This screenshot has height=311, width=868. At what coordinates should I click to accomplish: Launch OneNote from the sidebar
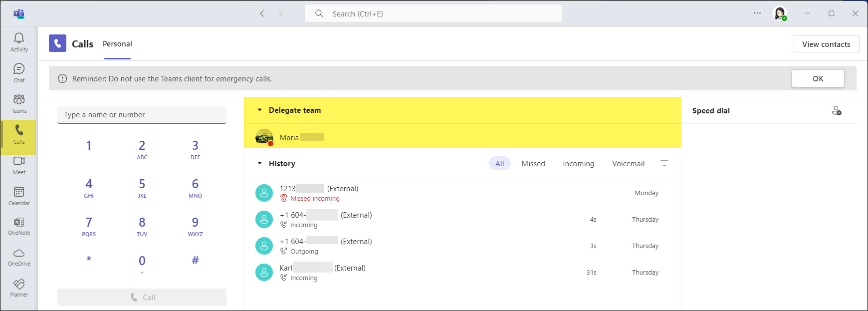(19, 226)
